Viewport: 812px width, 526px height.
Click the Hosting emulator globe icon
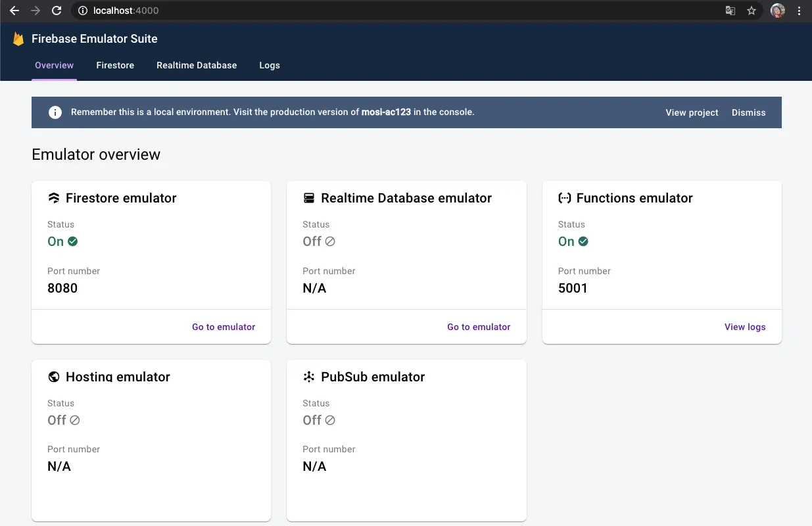54,377
